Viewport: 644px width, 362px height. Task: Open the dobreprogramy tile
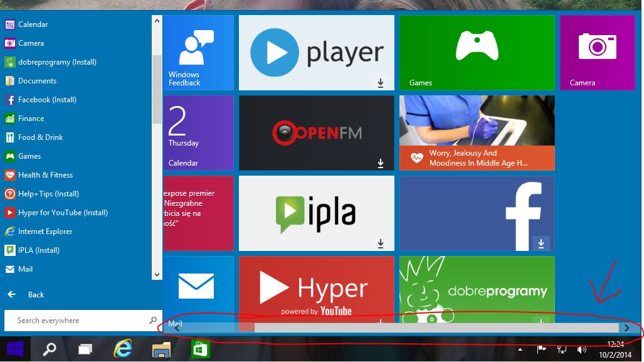pyautogui.click(x=477, y=289)
